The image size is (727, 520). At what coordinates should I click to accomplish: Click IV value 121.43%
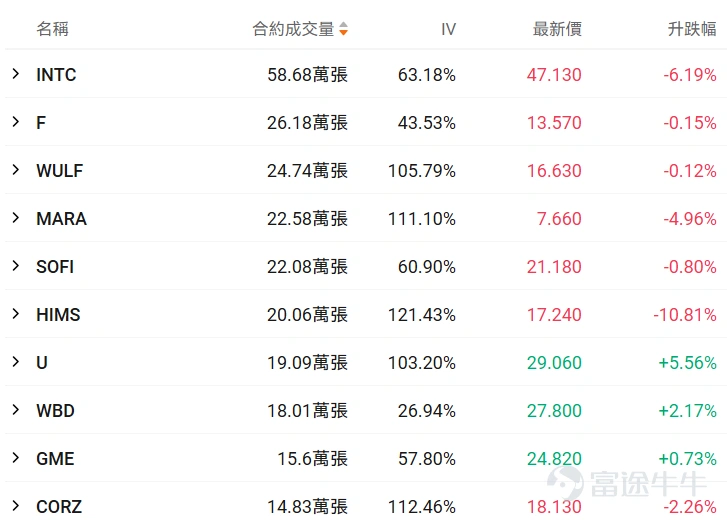click(422, 315)
